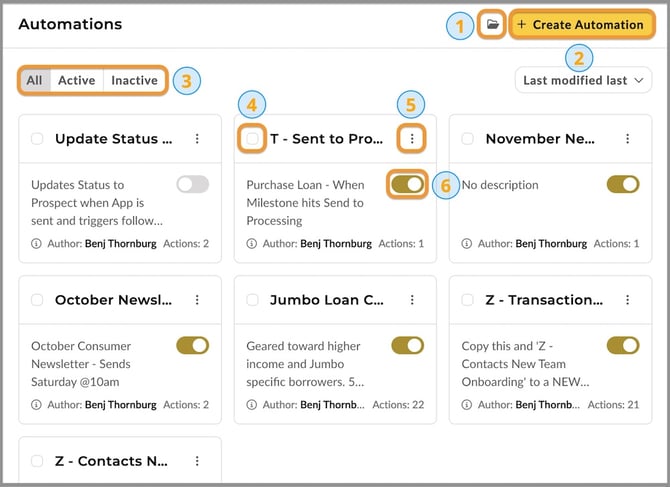Check the Z - Transaction... automation checkbox
The width and height of the screenshot is (670, 487).
467,300
